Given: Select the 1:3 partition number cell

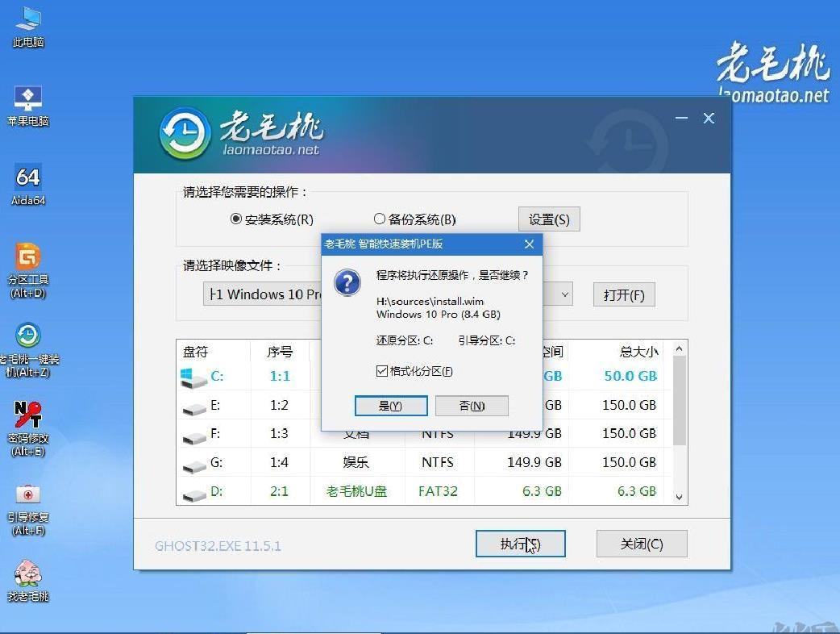Looking at the screenshot, I should 279,434.
